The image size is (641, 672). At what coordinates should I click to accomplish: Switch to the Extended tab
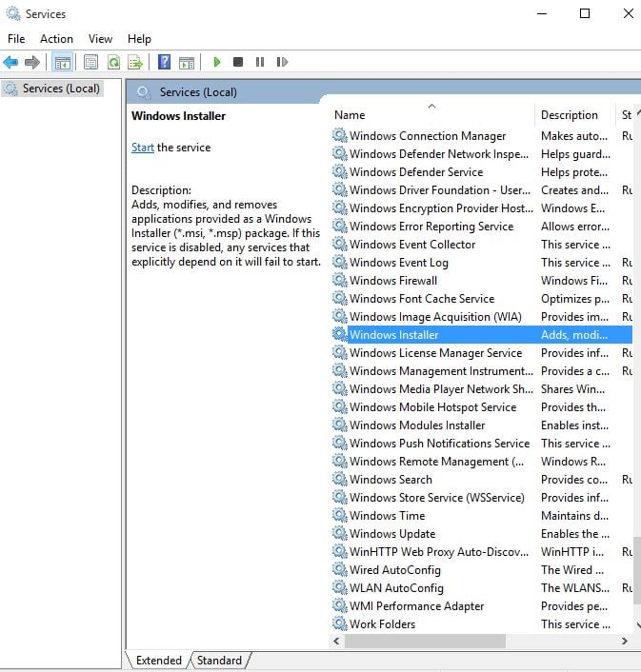point(159,661)
